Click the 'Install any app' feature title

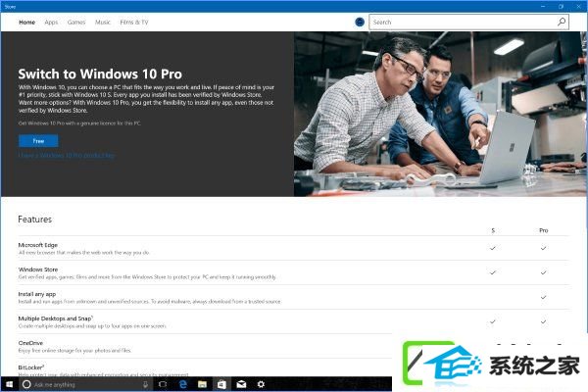point(37,294)
